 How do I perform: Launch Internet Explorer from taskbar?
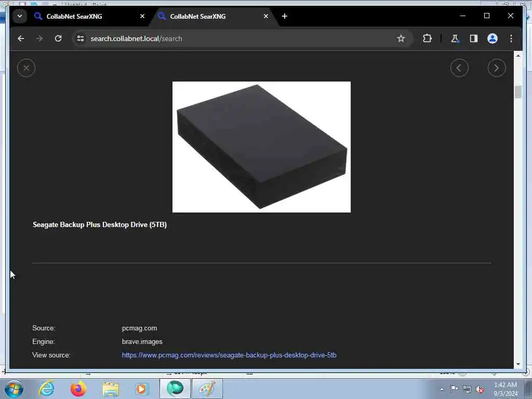pyautogui.click(x=46, y=389)
